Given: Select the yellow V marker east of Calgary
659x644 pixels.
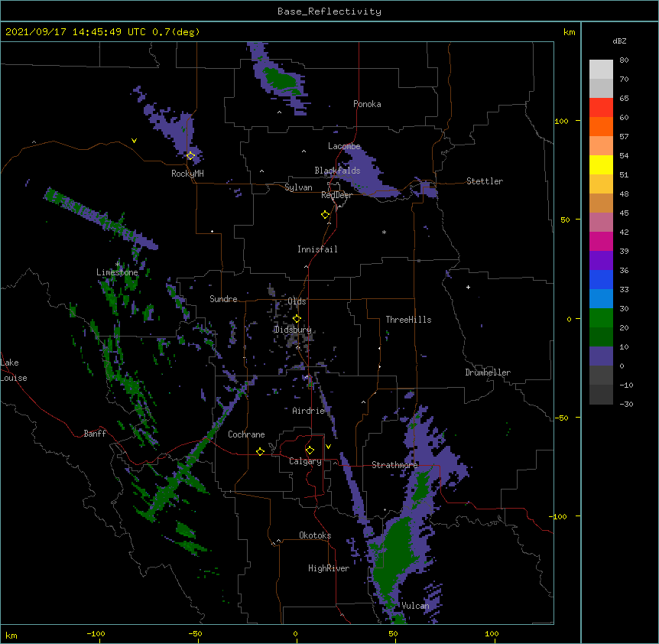Looking at the screenshot, I should 328,447.
